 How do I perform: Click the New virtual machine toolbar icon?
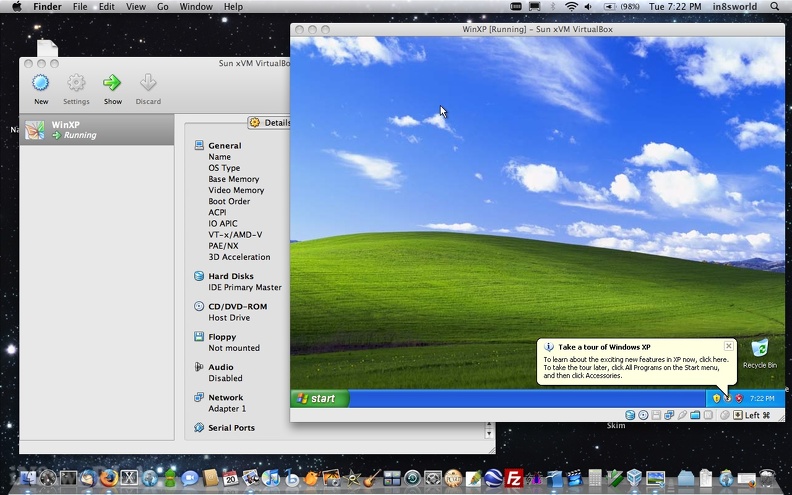tap(41, 83)
